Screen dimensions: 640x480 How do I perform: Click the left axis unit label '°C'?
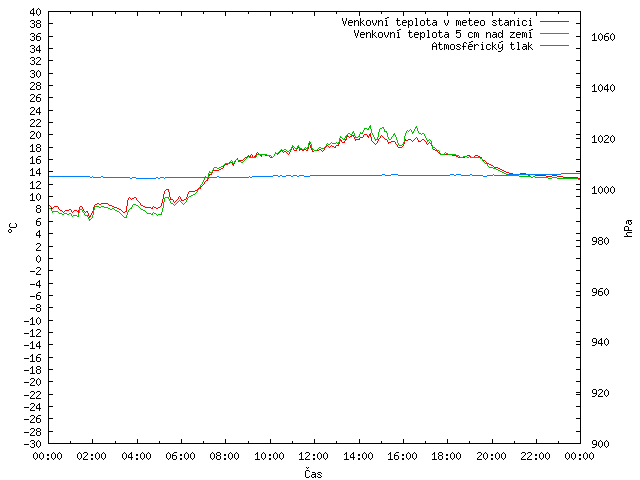point(13,228)
